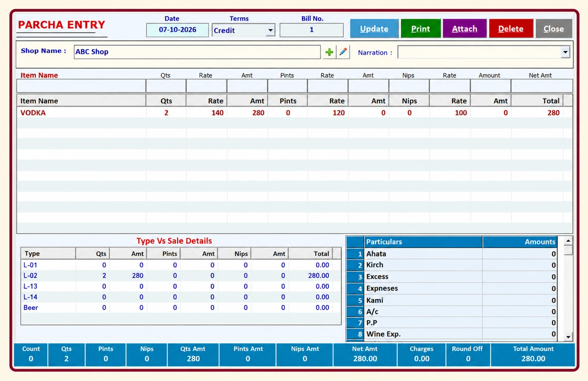588x381 pixels.
Task: Click the Shop Name field with ABC Shop
Action: [197, 52]
